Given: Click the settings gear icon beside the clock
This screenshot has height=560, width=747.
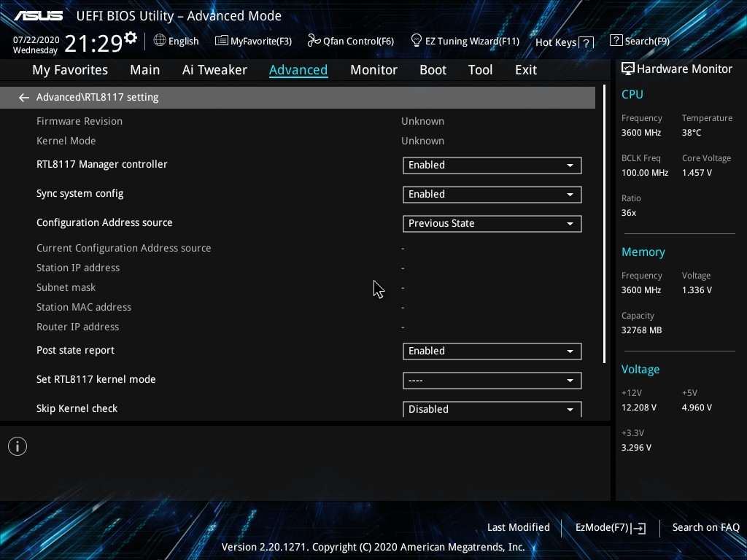Looking at the screenshot, I should coord(131,38).
